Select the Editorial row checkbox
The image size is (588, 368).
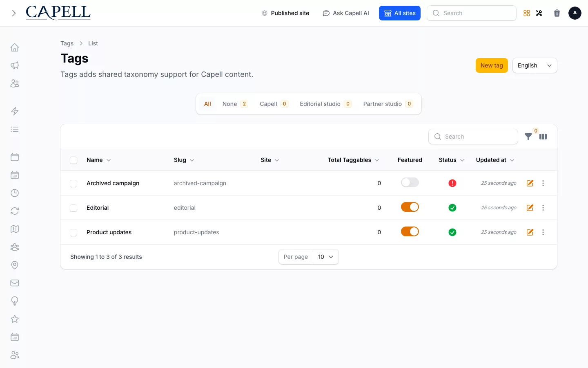click(73, 208)
